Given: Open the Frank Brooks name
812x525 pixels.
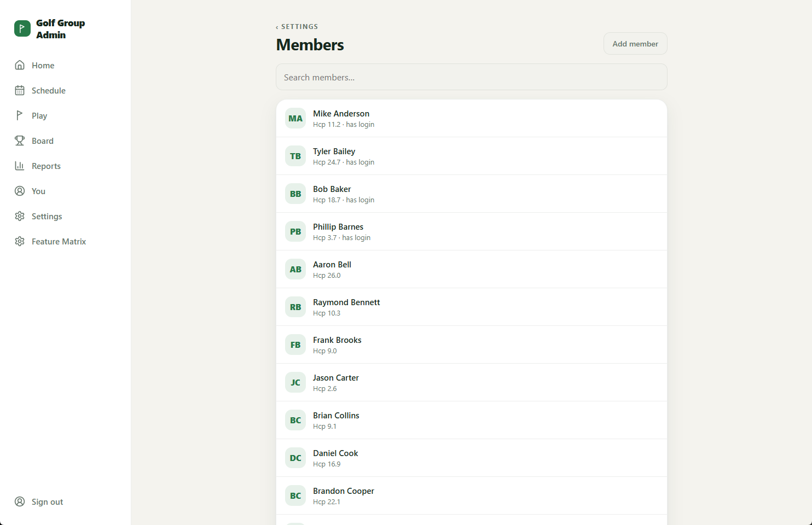Looking at the screenshot, I should click(x=337, y=340).
